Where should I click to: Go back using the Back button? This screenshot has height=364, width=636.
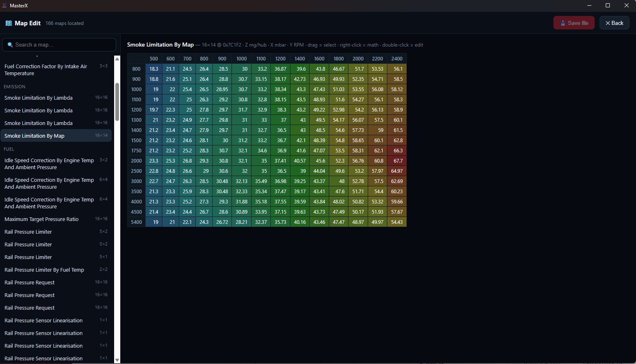[614, 23]
